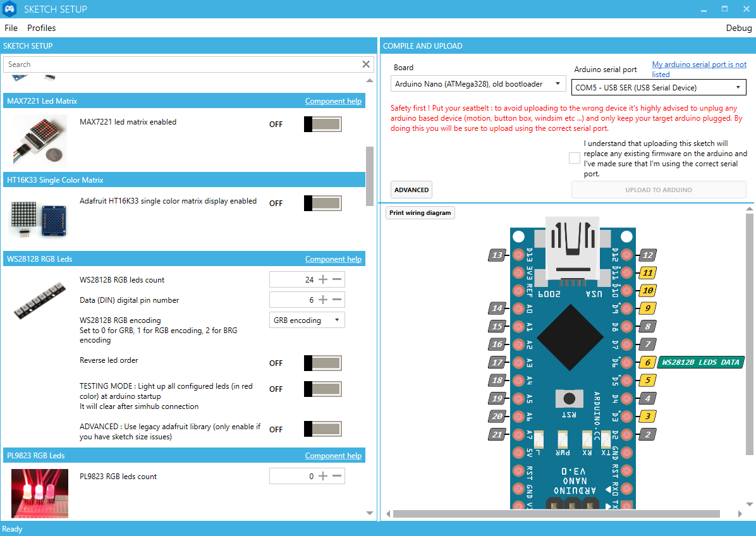The image size is (756, 536).
Task: Turn on Reverse led order switch
Action: (x=322, y=363)
